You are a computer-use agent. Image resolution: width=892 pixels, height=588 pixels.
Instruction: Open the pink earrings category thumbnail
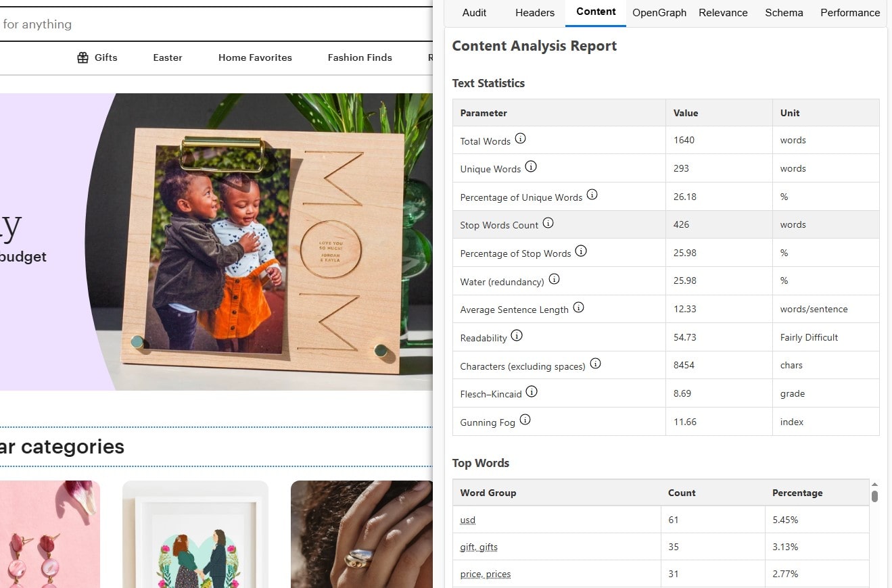(x=47, y=534)
